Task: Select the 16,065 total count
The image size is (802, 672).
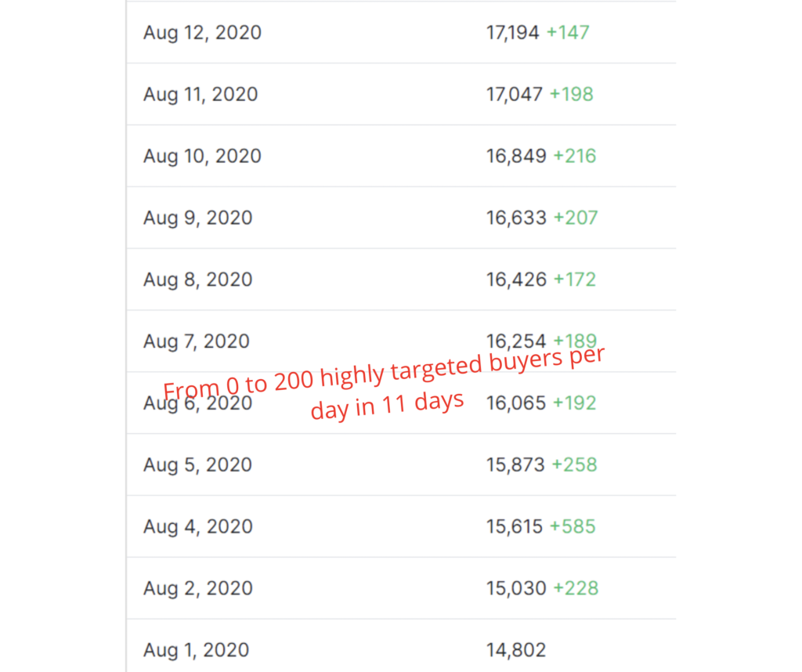Action: click(515, 403)
